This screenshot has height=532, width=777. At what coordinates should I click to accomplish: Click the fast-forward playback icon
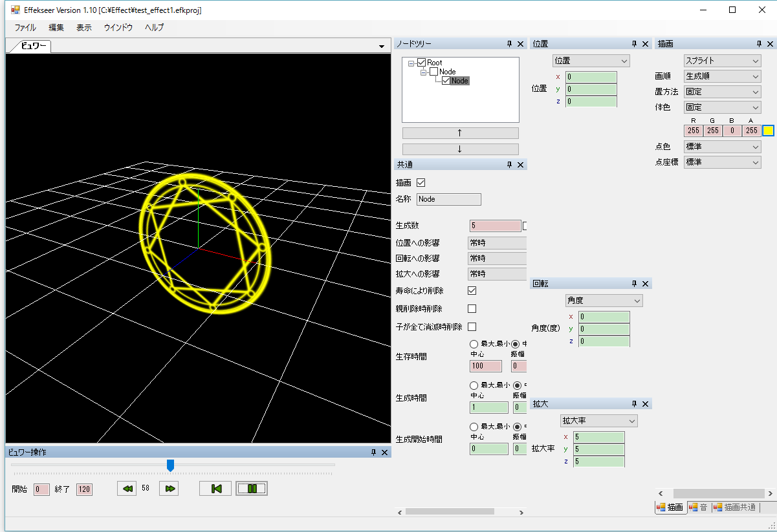pyautogui.click(x=168, y=488)
